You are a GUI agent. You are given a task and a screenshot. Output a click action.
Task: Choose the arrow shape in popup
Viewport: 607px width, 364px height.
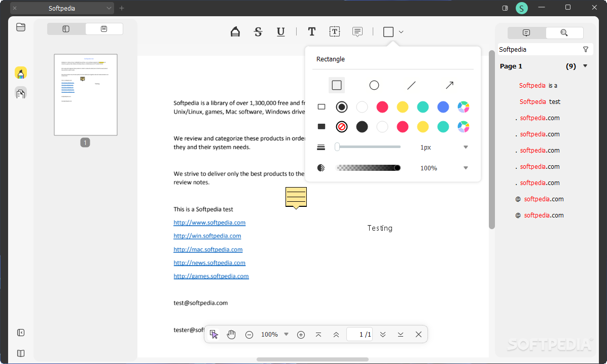(449, 85)
